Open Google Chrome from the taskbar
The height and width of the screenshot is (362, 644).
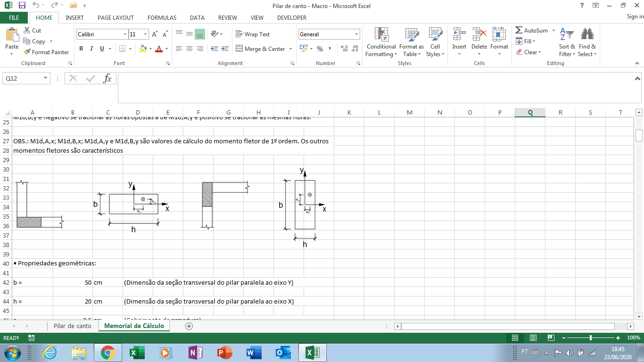point(107,353)
